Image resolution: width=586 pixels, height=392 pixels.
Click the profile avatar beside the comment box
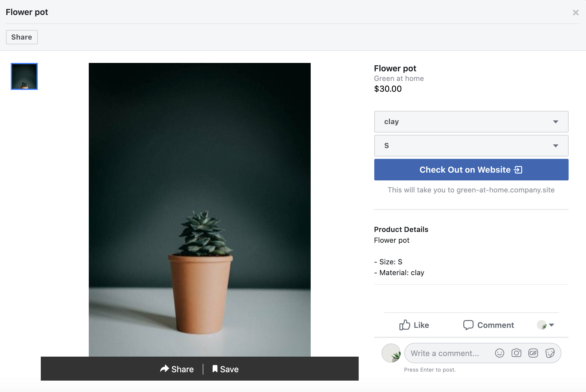[x=391, y=353]
